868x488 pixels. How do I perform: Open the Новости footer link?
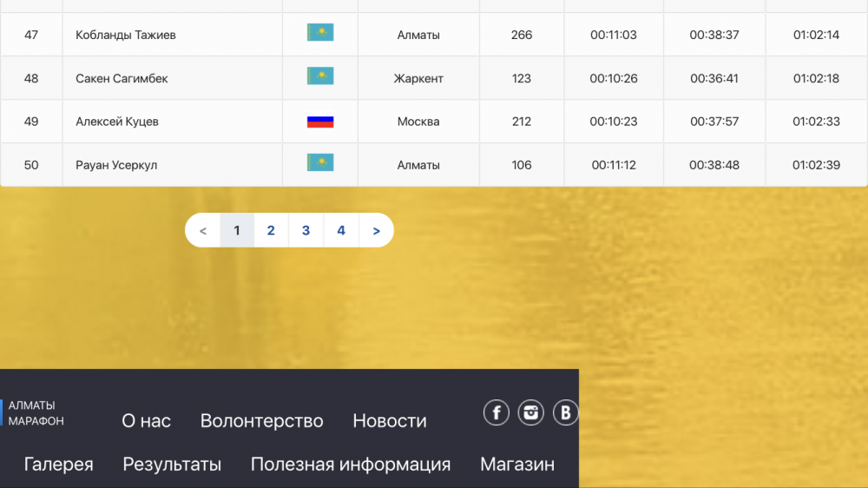pos(389,421)
